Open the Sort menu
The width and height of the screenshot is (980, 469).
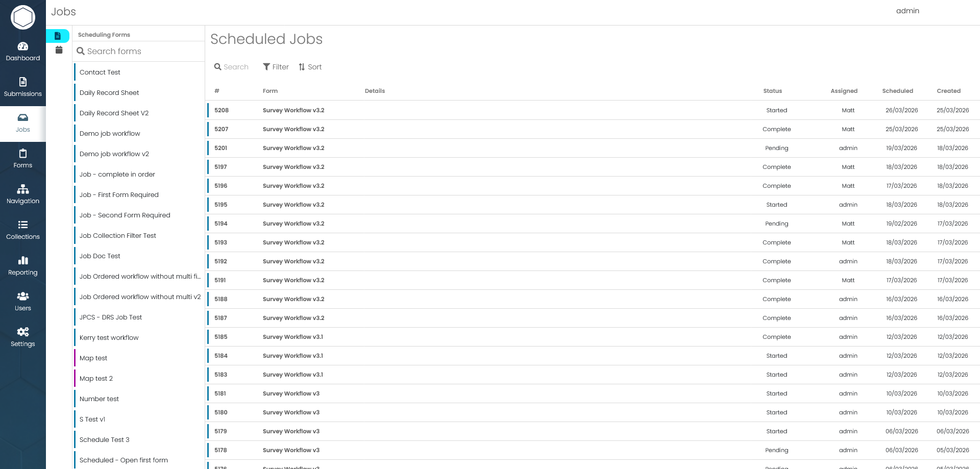[x=310, y=67]
